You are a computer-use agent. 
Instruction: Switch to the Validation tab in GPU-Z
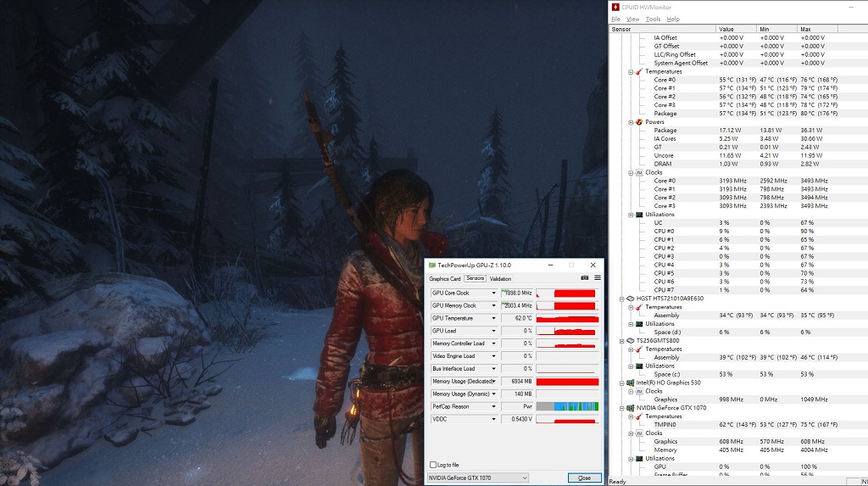pyautogui.click(x=500, y=279)
